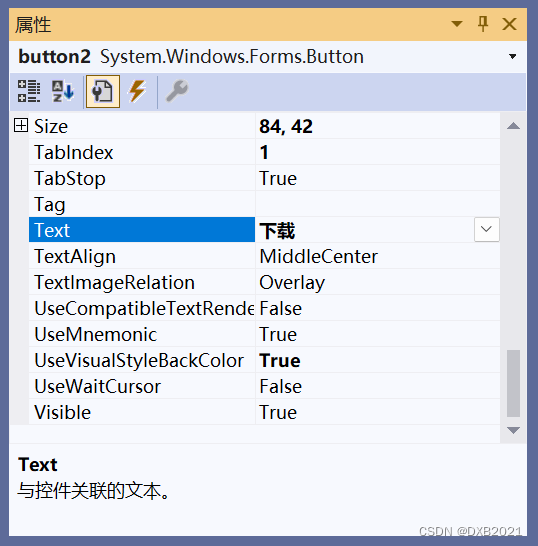
Task: Expand the Size property
Action: tap(21, 125)
